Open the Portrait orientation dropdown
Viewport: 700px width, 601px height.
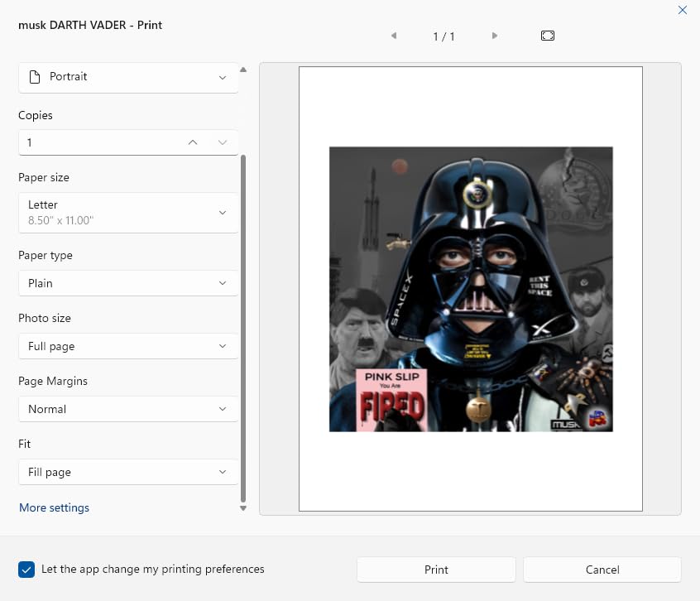pyautogui.click(x=128, y=77)
